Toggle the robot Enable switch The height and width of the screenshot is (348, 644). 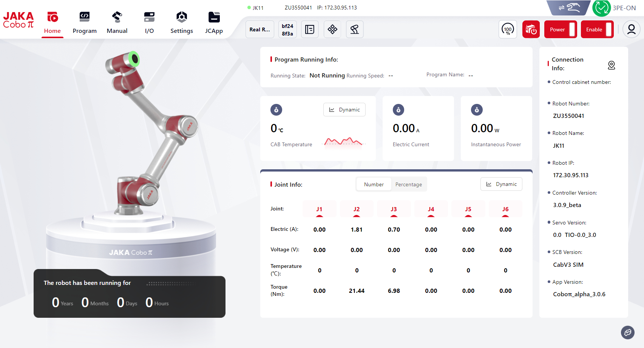597,29
